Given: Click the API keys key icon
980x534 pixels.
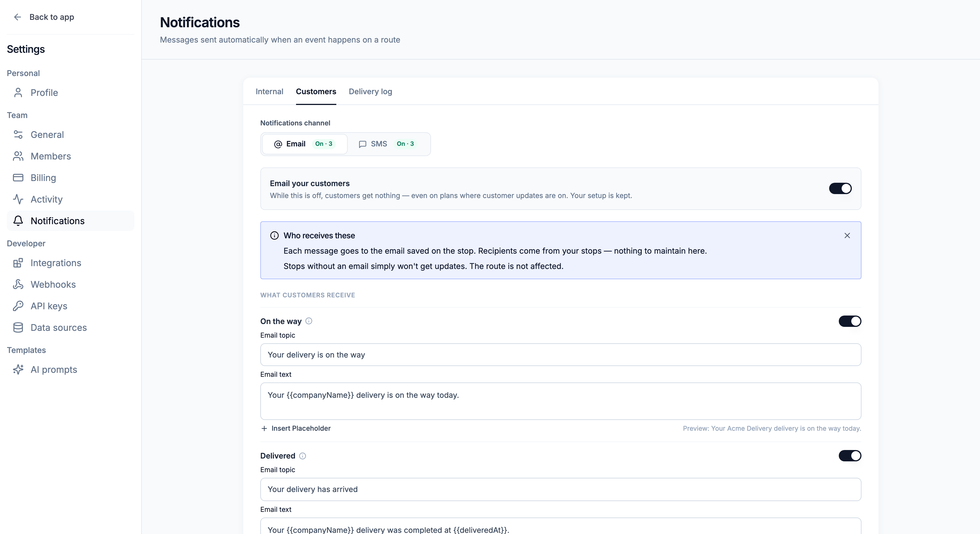Looking at the screenshot, I should coord(18,306).
